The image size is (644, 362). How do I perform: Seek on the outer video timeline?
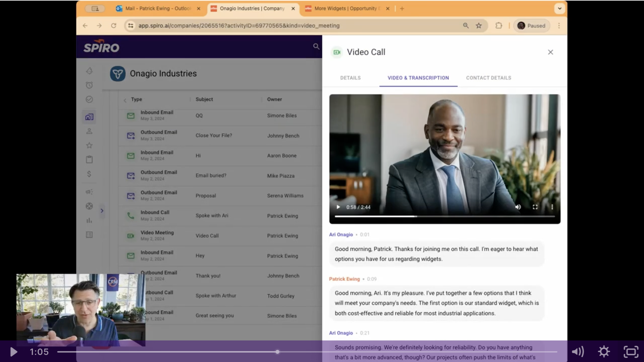point(307,352)
